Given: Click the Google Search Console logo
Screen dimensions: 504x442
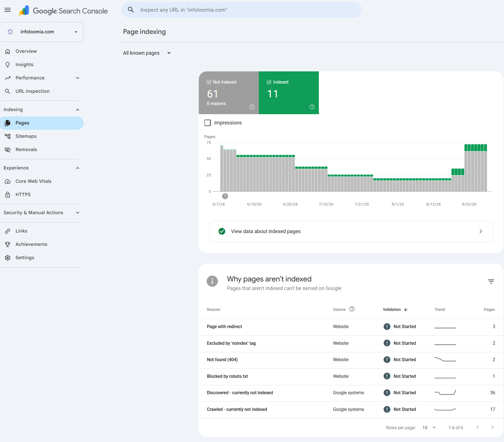Looking at the screenshot, I should coord(63,11).
